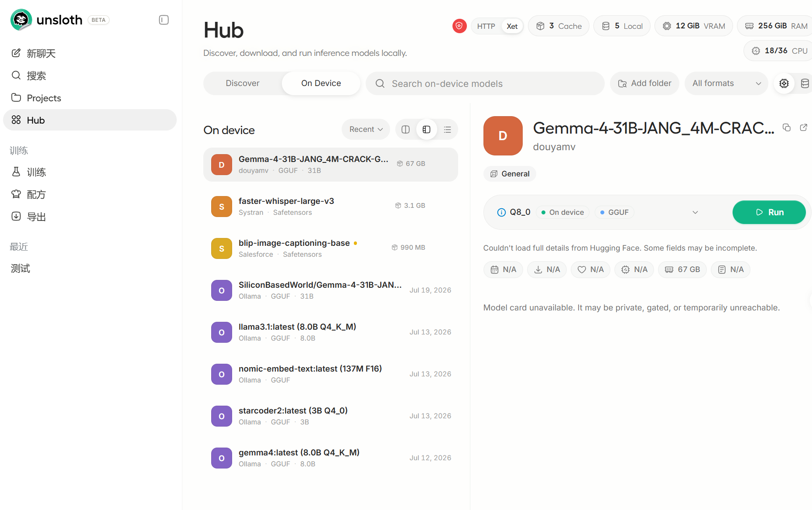Click the parameters N/A chip

pos(634,269)
